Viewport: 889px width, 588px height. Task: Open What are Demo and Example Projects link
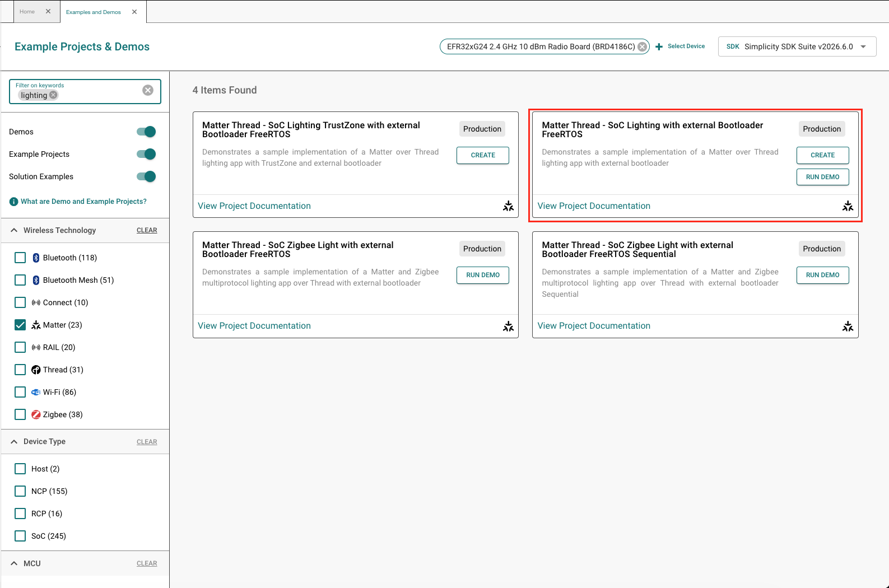(83, 202)
